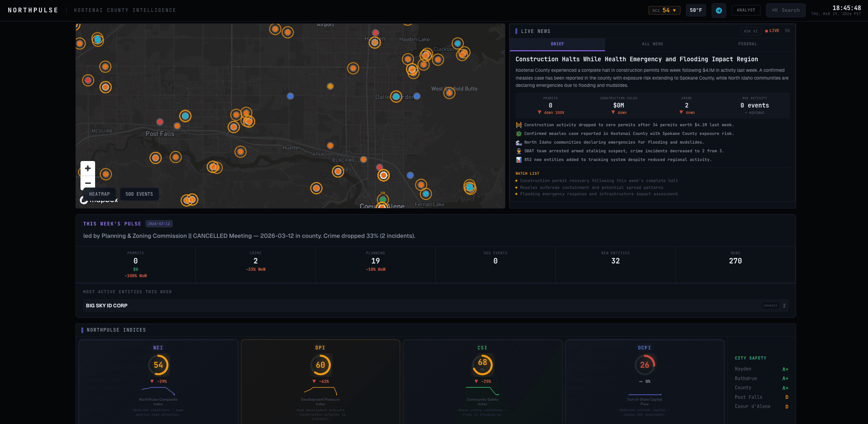The height and width of the screenshot is (424, 868).
Task: Switch to the ALL NEWS tab
Action: point(653,44)
